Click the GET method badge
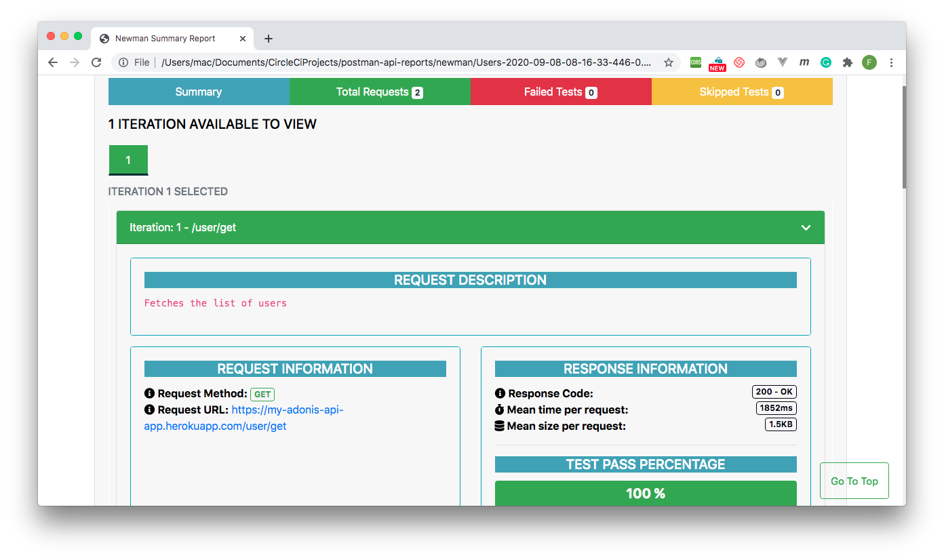Image resolution: width=944 pixels, height=560 pixels. tap(262, 394)
